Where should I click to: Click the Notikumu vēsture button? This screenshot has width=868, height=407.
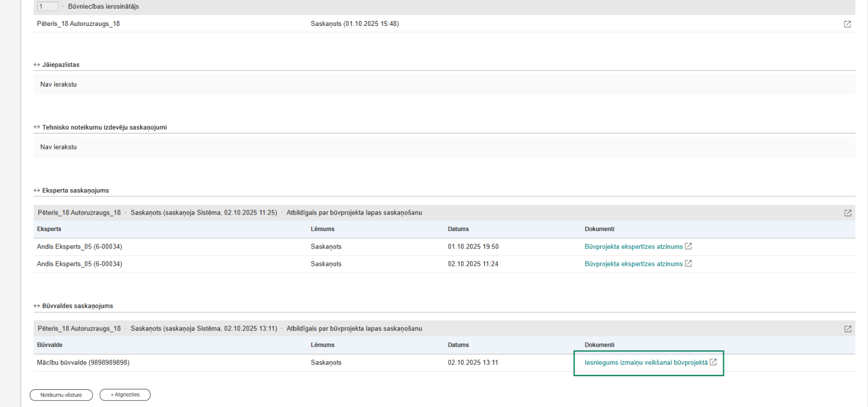61,395
